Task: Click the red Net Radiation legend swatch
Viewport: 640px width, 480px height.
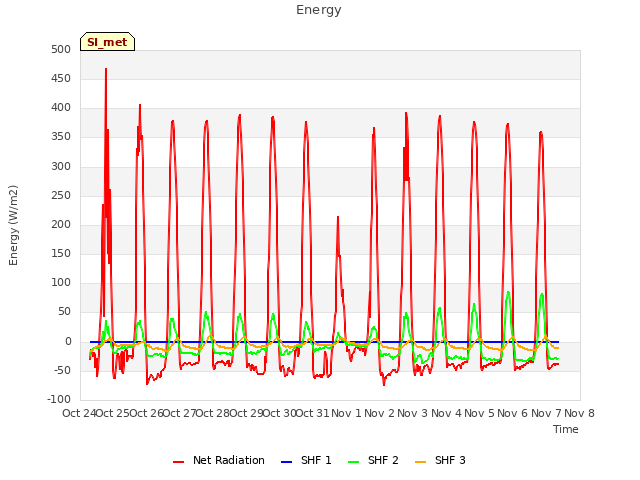Action: [178, 462]
